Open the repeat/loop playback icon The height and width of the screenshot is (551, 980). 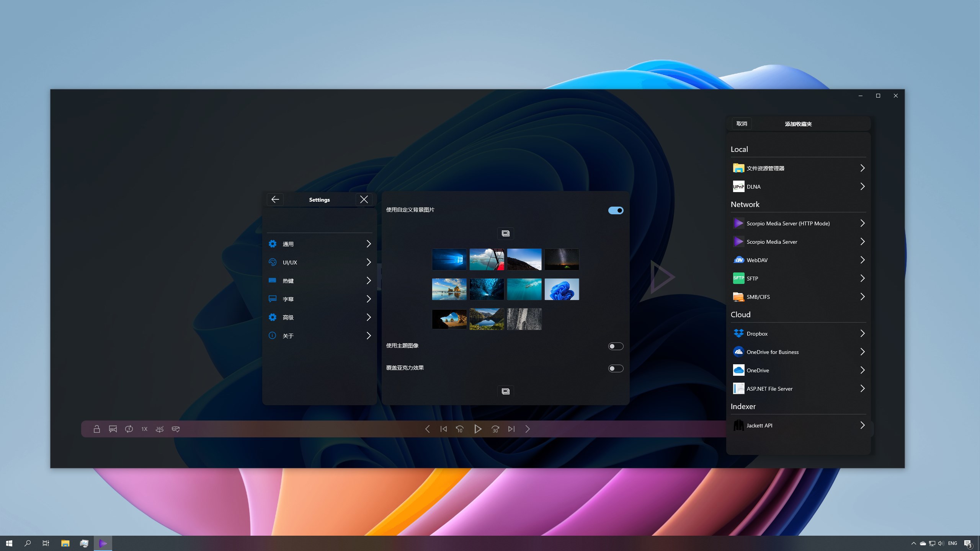(128, 429)
